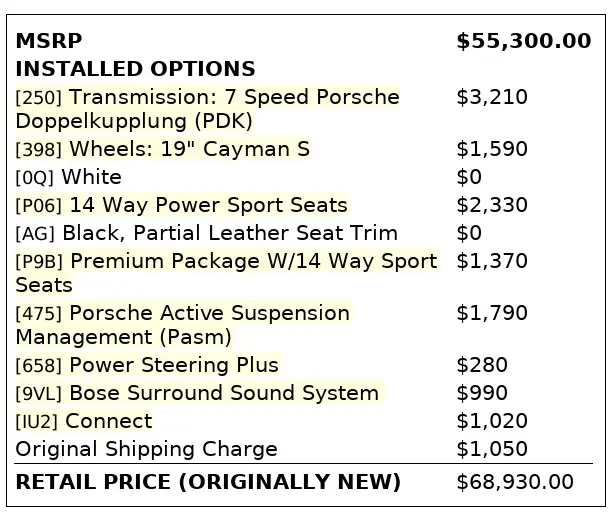Click the Transmission: 7 Speed Porsche Doppelkupplung option
This screenshot has height=519, width=615.
233,98
